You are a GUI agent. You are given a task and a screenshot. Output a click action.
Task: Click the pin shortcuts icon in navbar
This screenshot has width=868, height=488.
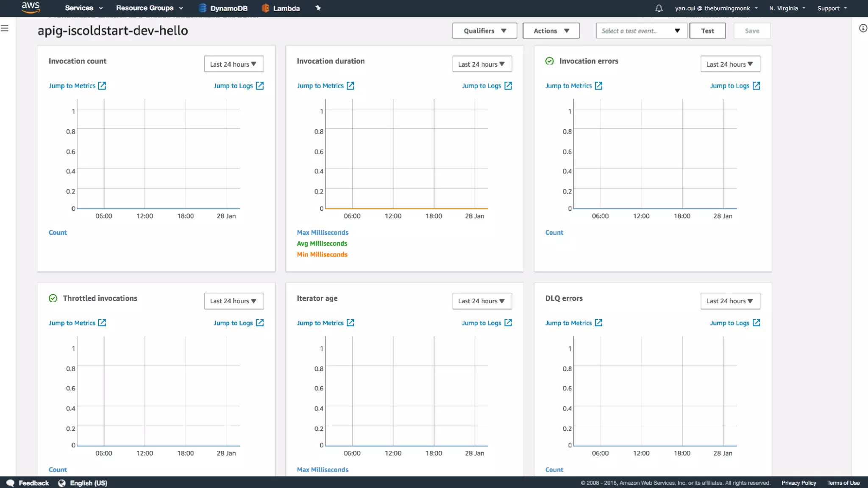318,8
